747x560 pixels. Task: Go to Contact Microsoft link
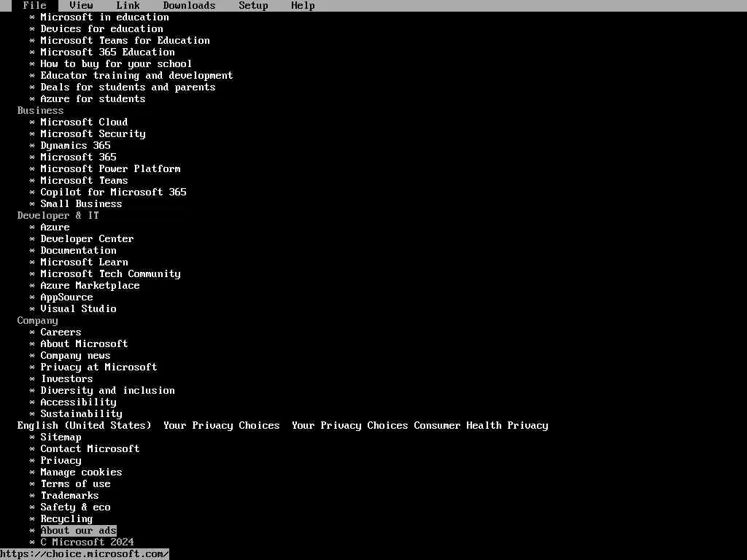pos(90,448)
